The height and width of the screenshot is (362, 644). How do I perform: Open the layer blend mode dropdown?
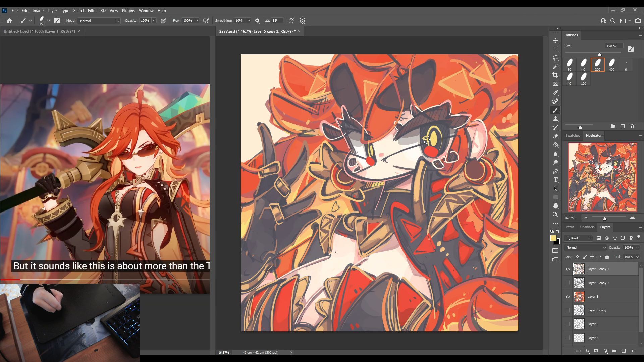pyautogui.click(x=585, y=248)
